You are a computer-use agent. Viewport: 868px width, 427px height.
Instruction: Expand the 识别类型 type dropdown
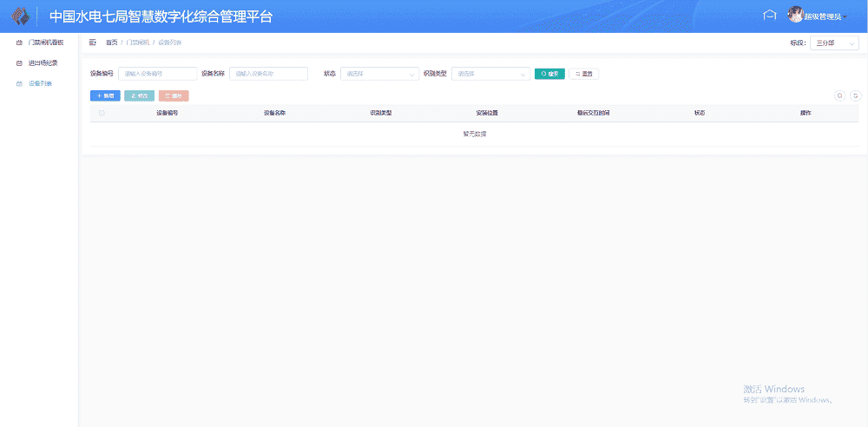point(490,74)
